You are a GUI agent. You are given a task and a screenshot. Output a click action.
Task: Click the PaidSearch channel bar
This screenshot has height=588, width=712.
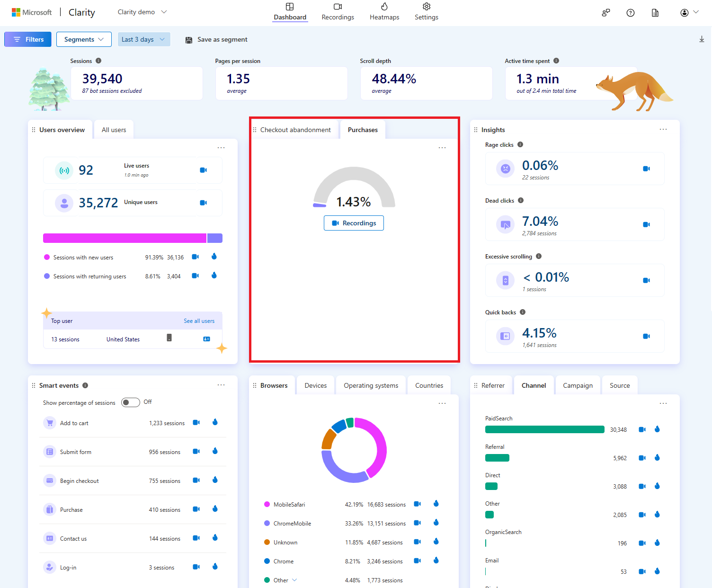coord(544,429)
